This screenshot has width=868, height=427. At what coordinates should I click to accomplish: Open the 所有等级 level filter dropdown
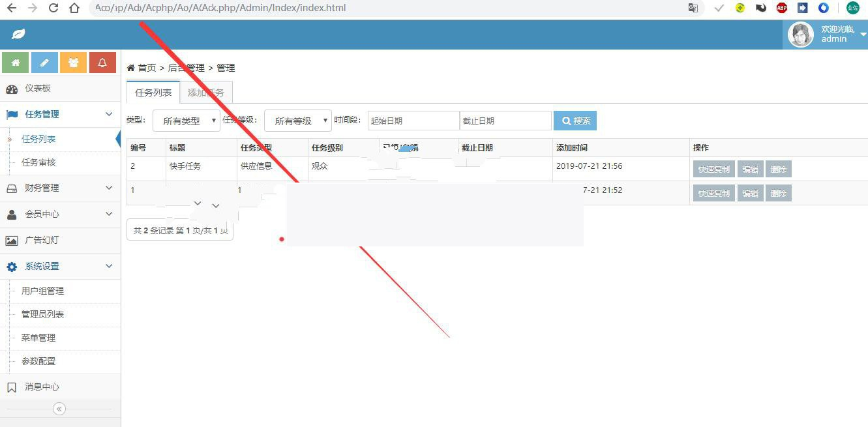coord(297,120)
